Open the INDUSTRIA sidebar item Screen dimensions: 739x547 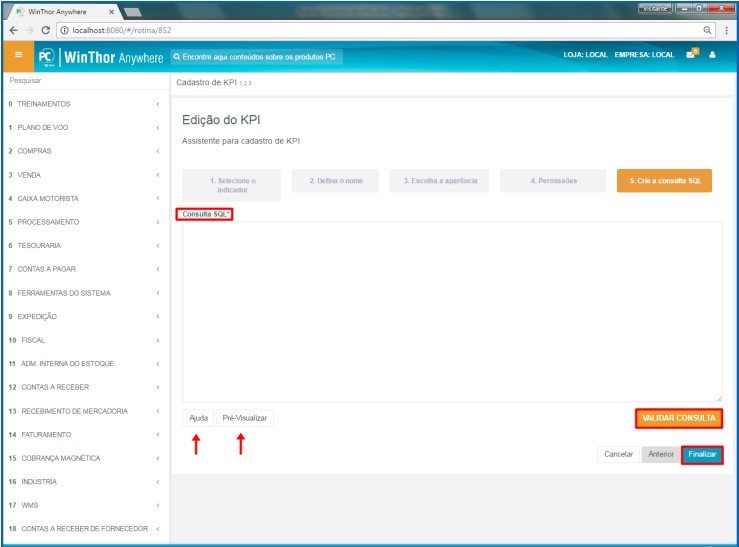click(85, 482)
